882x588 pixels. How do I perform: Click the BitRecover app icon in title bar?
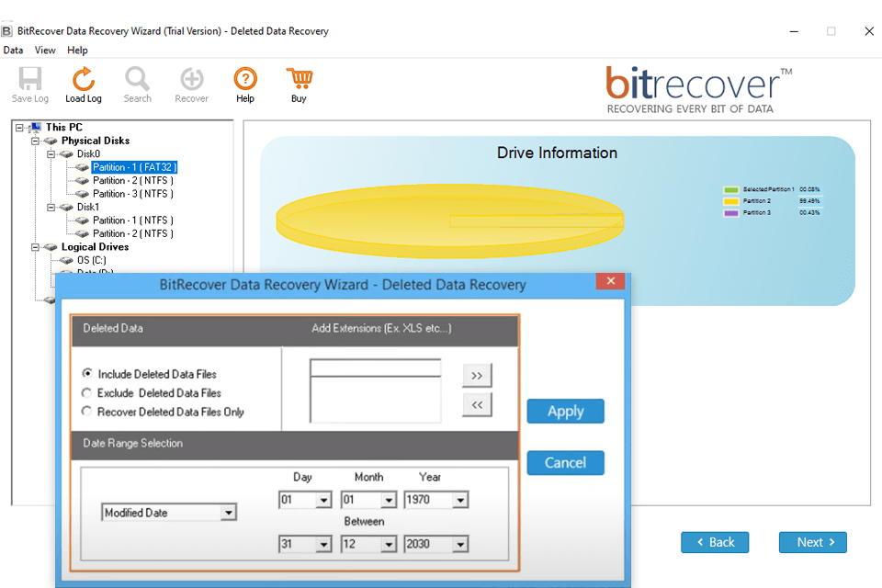6,31
